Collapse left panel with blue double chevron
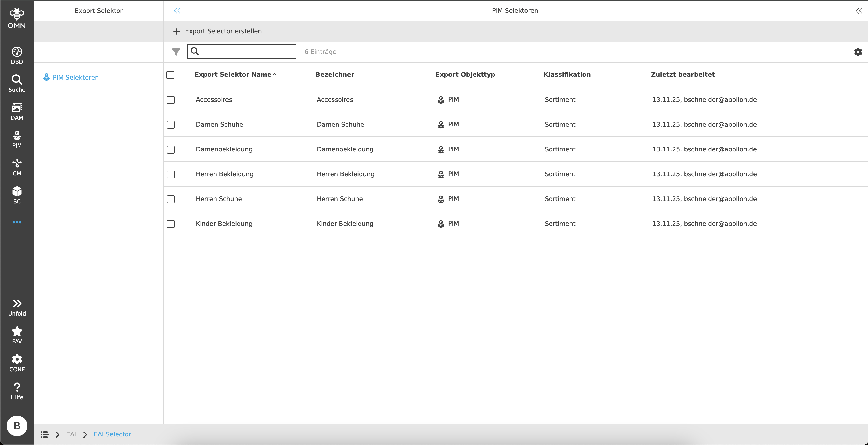Viewport: 868px width, 445px height. pos(177,11)
